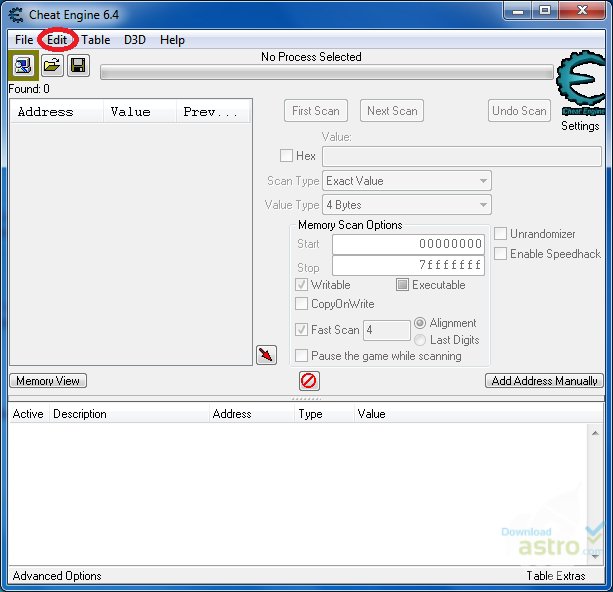The height and width of the screenshot is (592, 613).
Task: Check Enable Speedhack
Action: click(500, 254)
